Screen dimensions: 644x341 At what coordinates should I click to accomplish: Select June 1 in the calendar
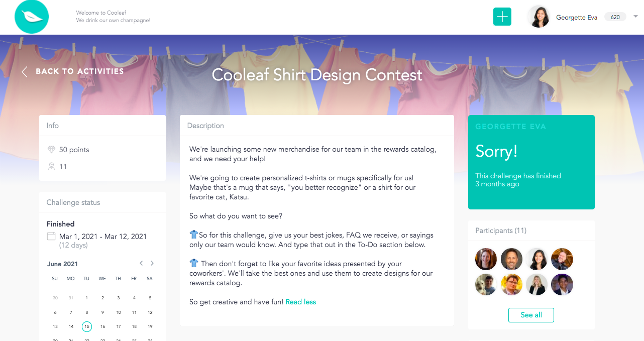[x=87, y=298]
